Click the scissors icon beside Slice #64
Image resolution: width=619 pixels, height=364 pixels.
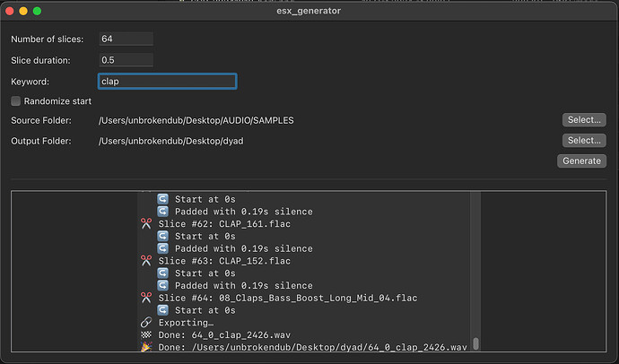pyautogui.click(x=146, y=298)
